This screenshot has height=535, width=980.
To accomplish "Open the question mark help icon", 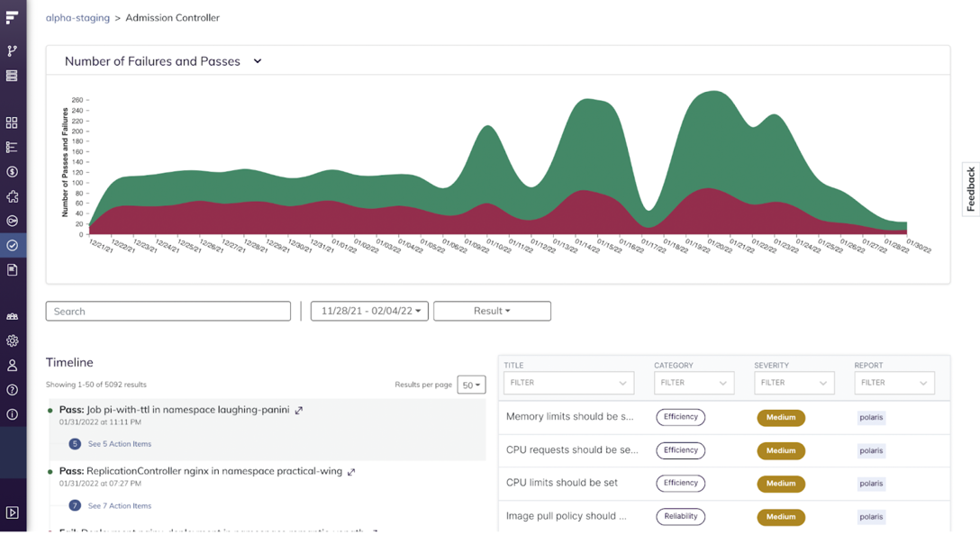I will point(12,390).
